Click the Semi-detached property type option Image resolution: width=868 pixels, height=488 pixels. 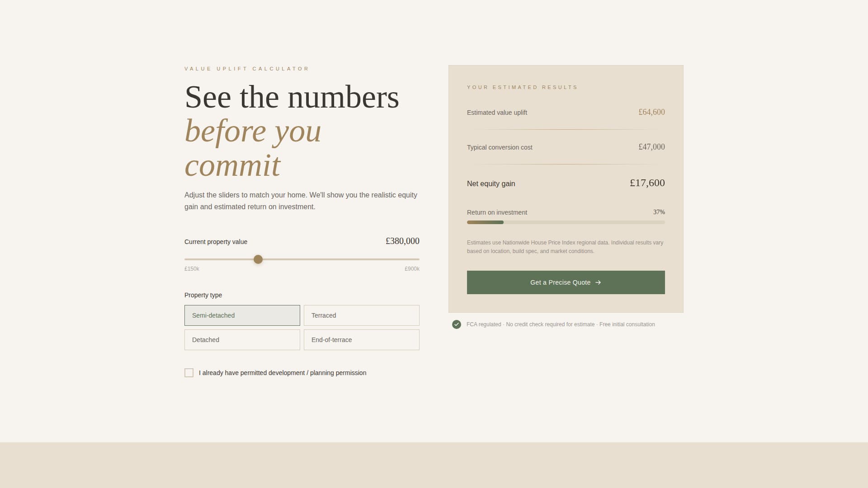point(242,315)
